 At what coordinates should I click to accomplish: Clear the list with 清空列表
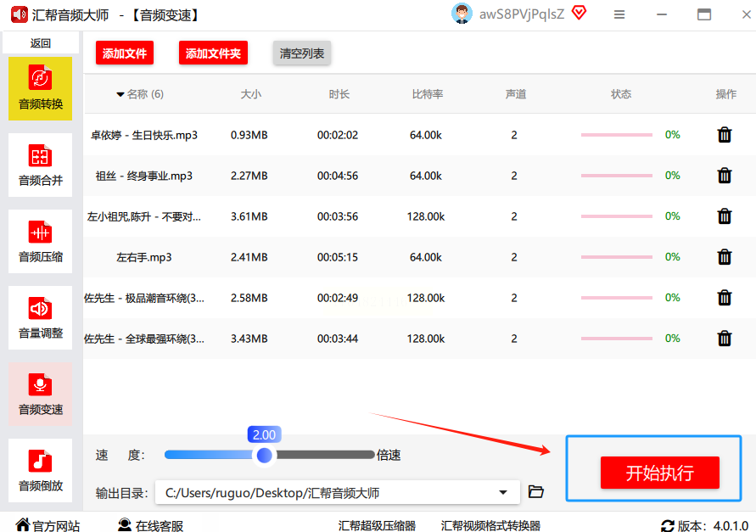(x=302, y=53)
